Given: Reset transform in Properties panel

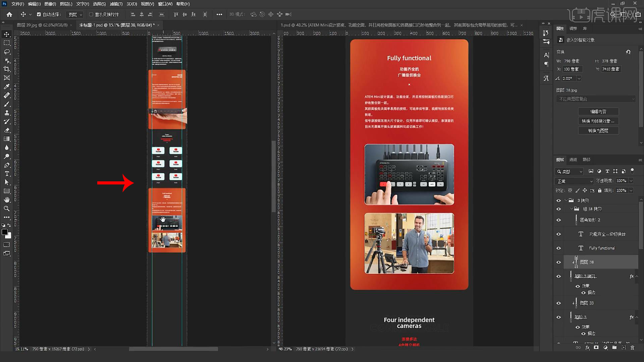Looking at the screenshot, I should point(628,52).
